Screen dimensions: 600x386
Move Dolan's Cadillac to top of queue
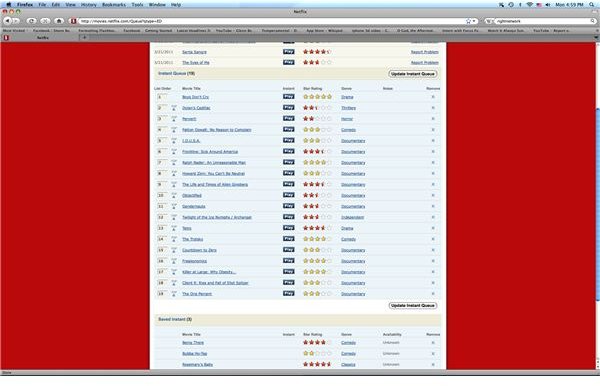(174, 108)
